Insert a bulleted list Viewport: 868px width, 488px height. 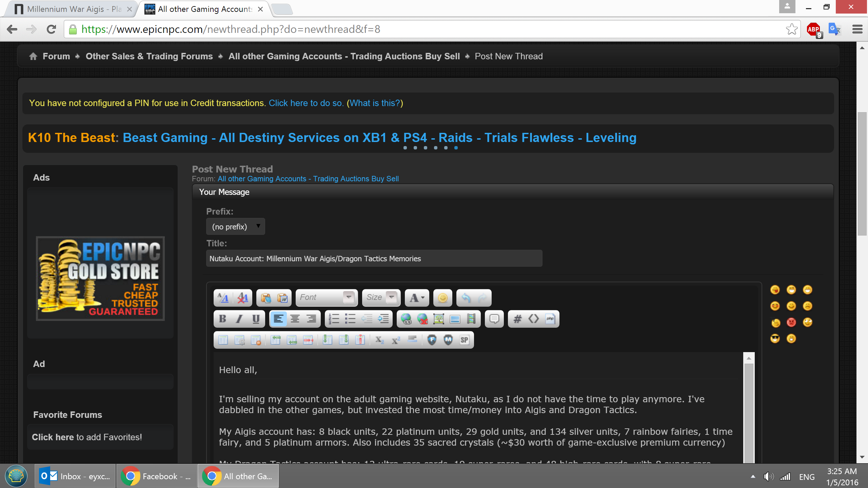tap(350, 319)
